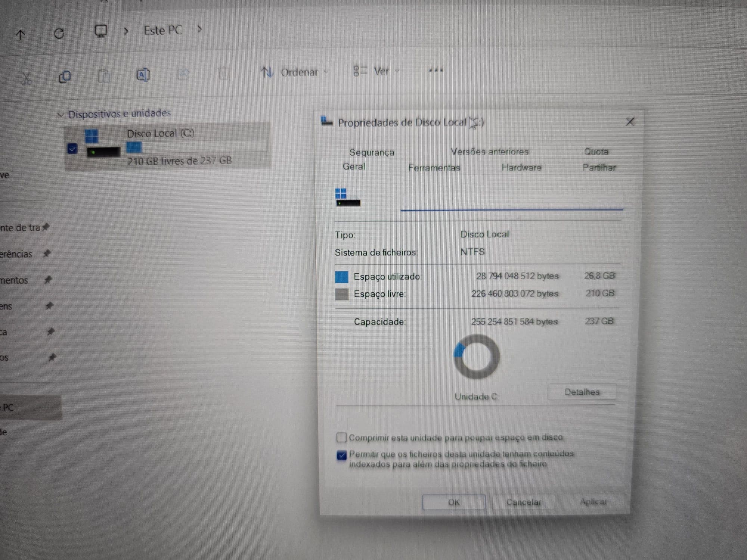Open the Partilhar tab
The width and height of the screenshot is (747, 560).
click(x=599, y=167)
